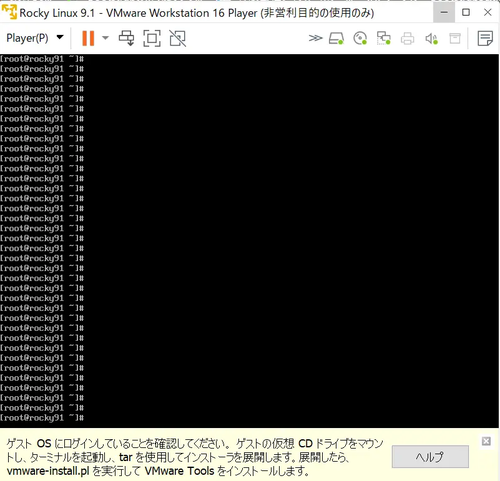
Task: Click the ヘルプ help button
Action: tap(430, 456)
